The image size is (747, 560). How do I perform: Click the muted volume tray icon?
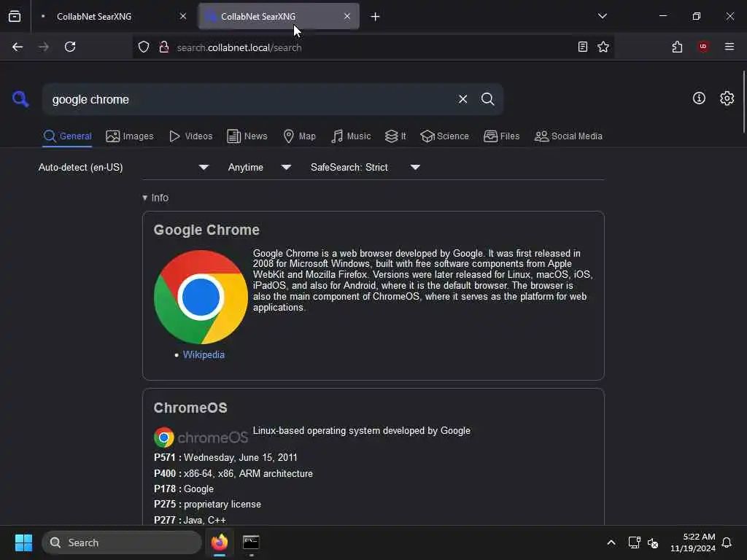[x=653, y=542]
